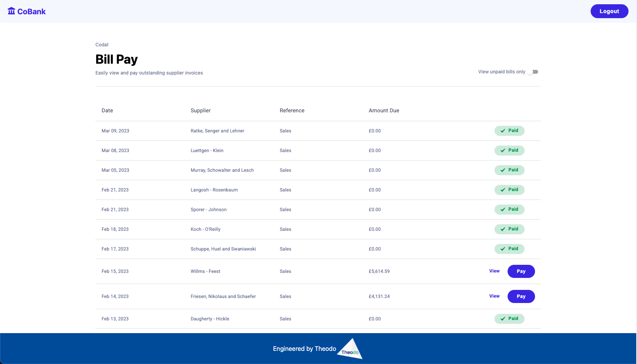Viewport: 637px width, 364px height.
Task: Click the date Mar 08, 2023
Action: click(116, 151)
